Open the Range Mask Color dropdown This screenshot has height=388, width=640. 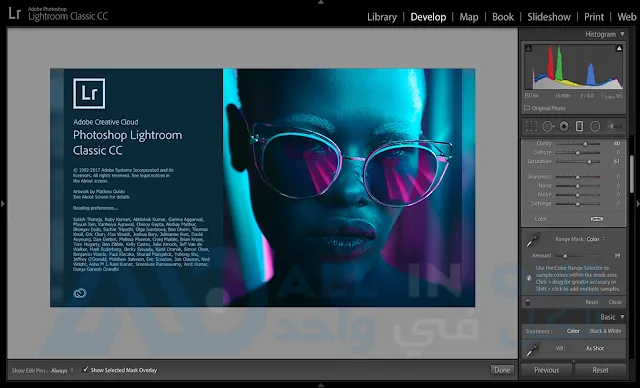(x=596, y=239)
